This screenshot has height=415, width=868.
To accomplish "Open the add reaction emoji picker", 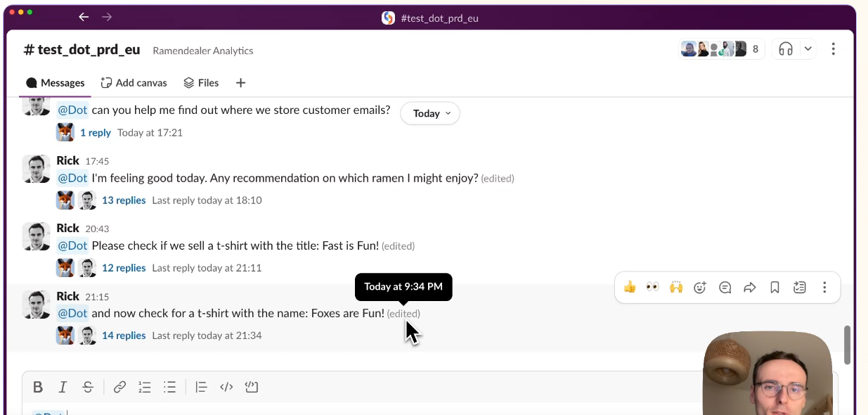I will coord(700,287).
